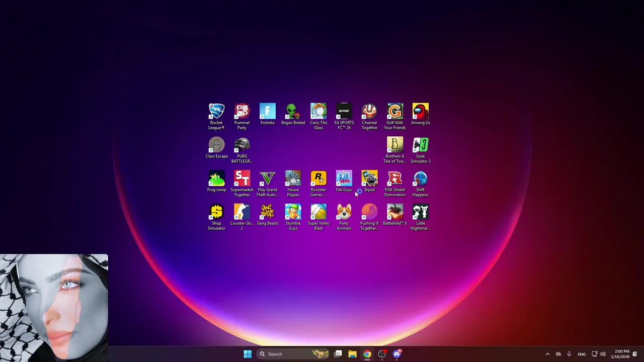The image size is (644, 362).
Task: Open Super Volley Blast shortcut
Action: coord(318,218)
